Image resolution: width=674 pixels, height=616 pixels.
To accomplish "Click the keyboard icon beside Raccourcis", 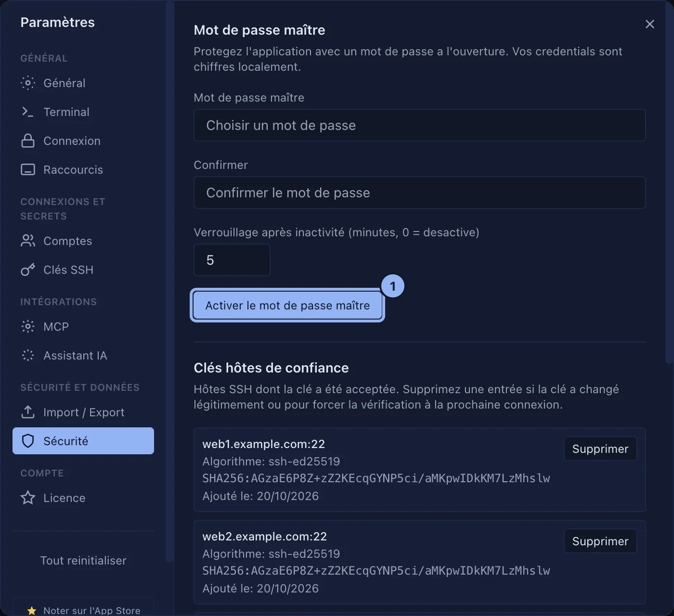I will pos(28,170).
